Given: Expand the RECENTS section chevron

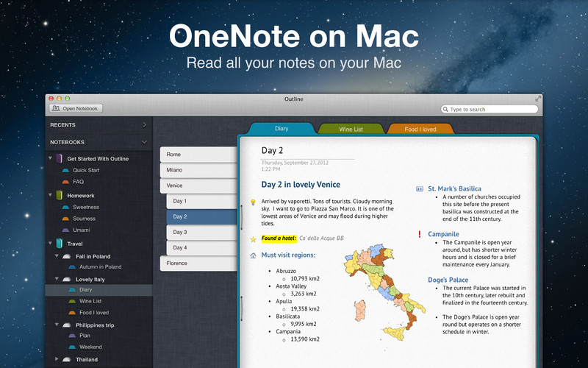Looking at the screenshot, I should [x=144, y=124].
